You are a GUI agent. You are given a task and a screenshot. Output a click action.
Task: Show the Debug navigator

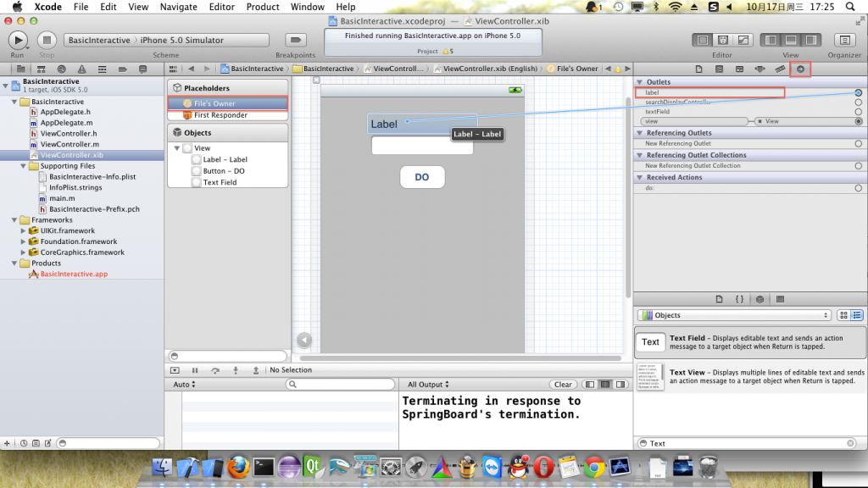102,69
